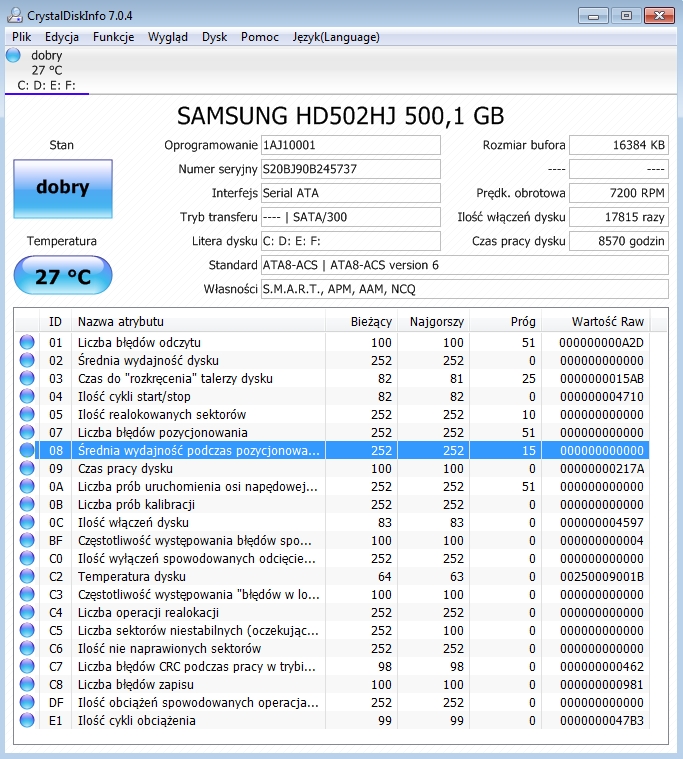Image resolution: width=683 pixels, height=759 pixels.
Task: Click the status orb for attribute C4
Action: [27, 612]
